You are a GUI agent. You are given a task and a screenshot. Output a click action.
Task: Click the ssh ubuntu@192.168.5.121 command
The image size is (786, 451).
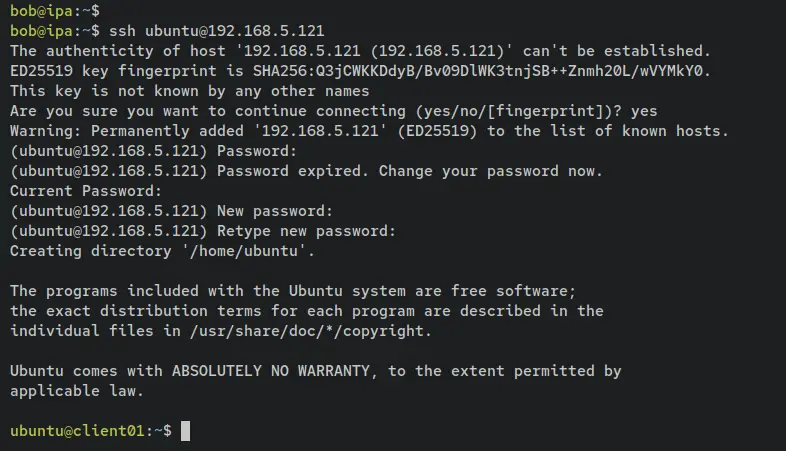point(217,31)
